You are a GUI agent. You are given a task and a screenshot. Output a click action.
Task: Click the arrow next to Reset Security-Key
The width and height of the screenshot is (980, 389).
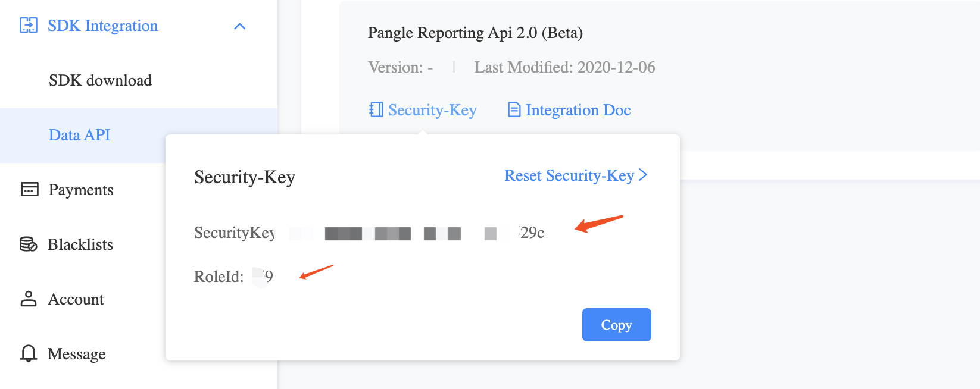(x=644, y=175)
